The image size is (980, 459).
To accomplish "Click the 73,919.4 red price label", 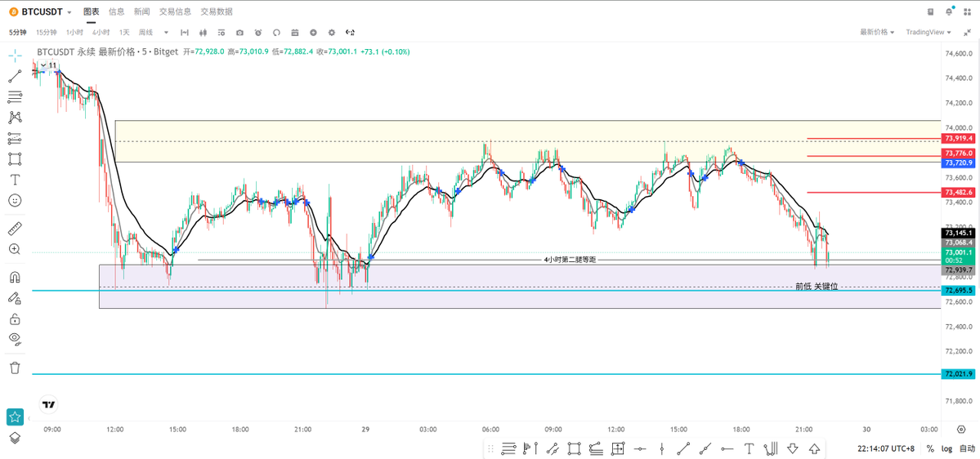I will 959,139.
